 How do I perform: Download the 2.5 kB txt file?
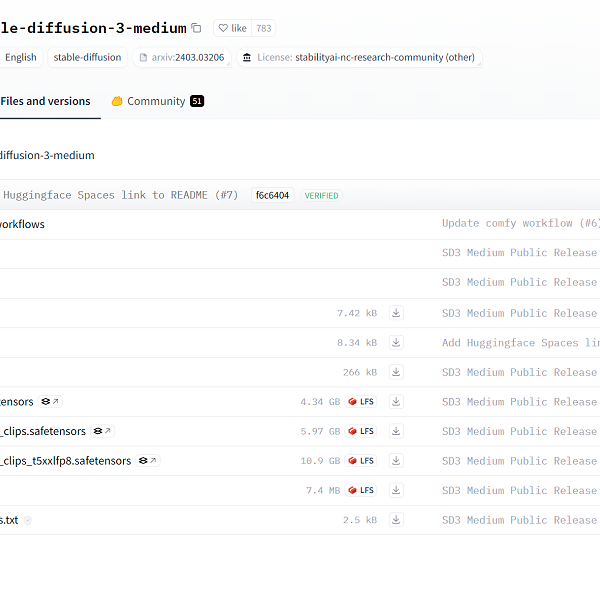[396, 520]
